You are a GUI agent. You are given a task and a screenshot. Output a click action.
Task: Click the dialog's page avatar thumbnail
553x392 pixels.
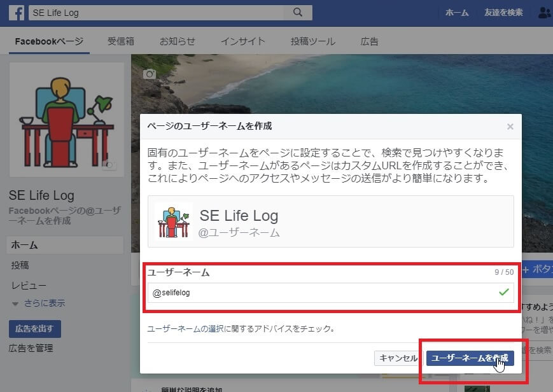click(x=173, y=221)
